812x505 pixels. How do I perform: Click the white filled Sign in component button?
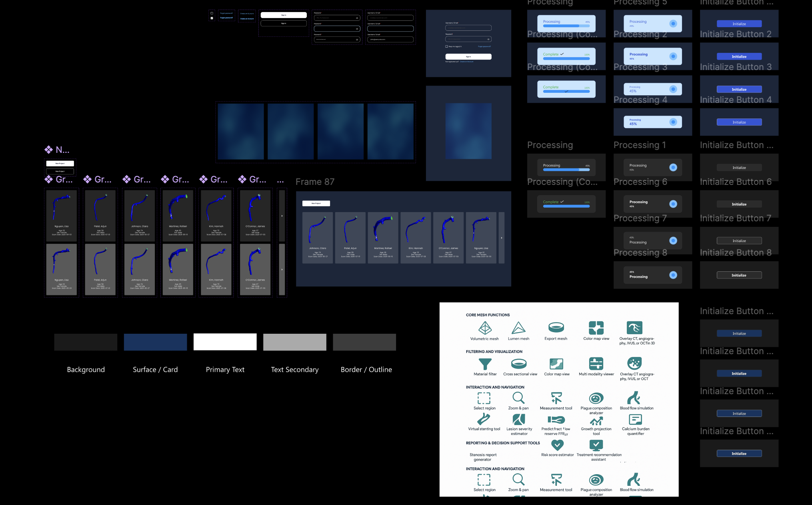(284, 15)
